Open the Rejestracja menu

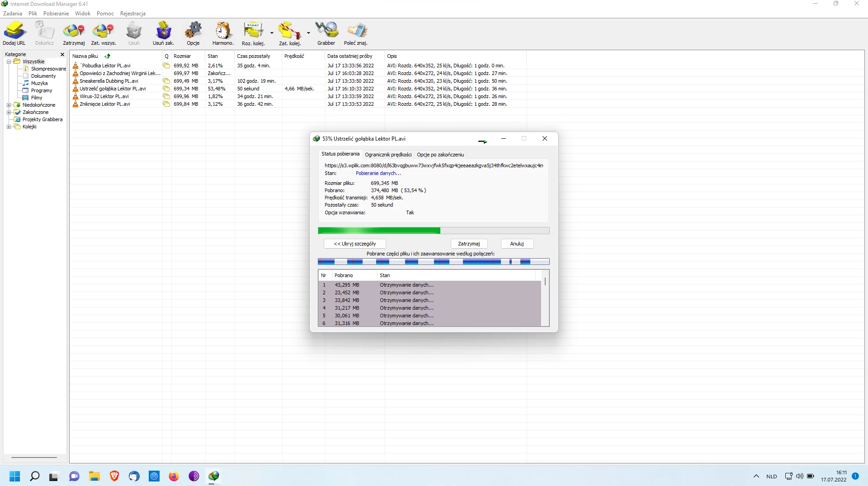click(x=133, y=14)
